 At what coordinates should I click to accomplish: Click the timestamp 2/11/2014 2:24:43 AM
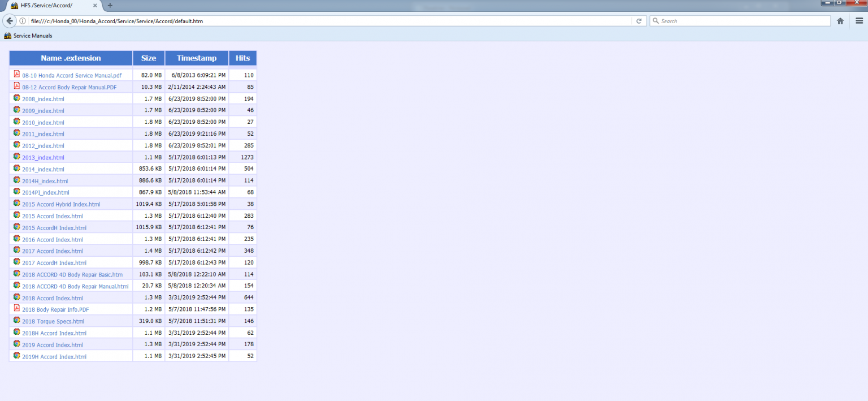[197, 87]
